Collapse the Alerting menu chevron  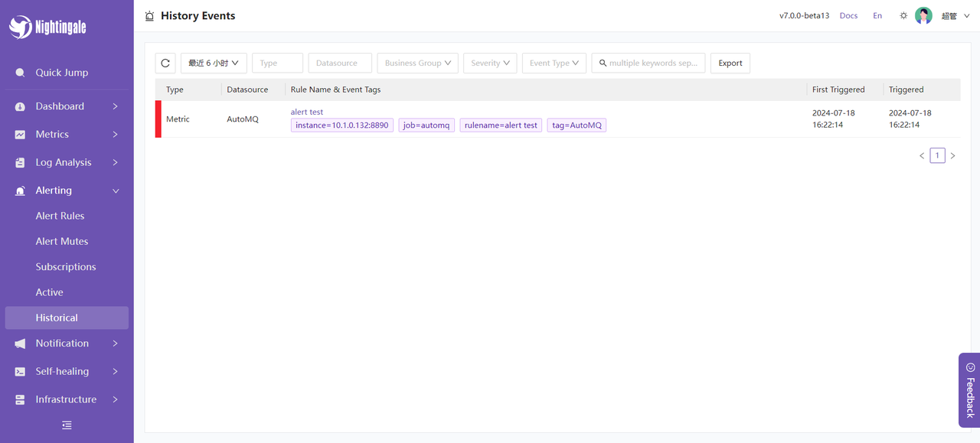click(116, 191)
